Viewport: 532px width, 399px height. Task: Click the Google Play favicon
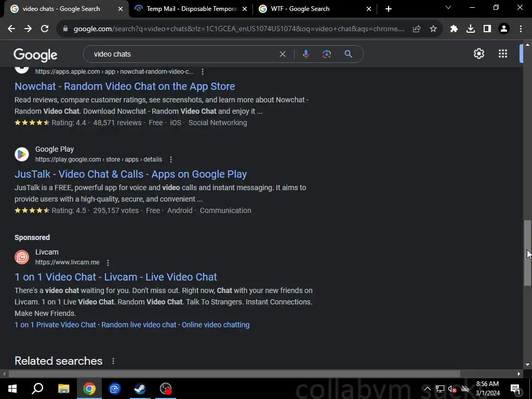tap(22, 154)
